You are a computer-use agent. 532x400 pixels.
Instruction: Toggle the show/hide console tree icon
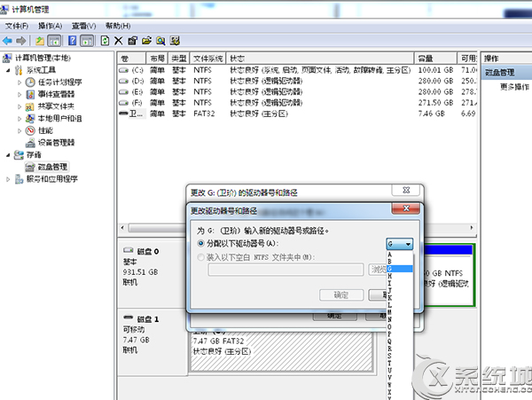click(54, 41)
